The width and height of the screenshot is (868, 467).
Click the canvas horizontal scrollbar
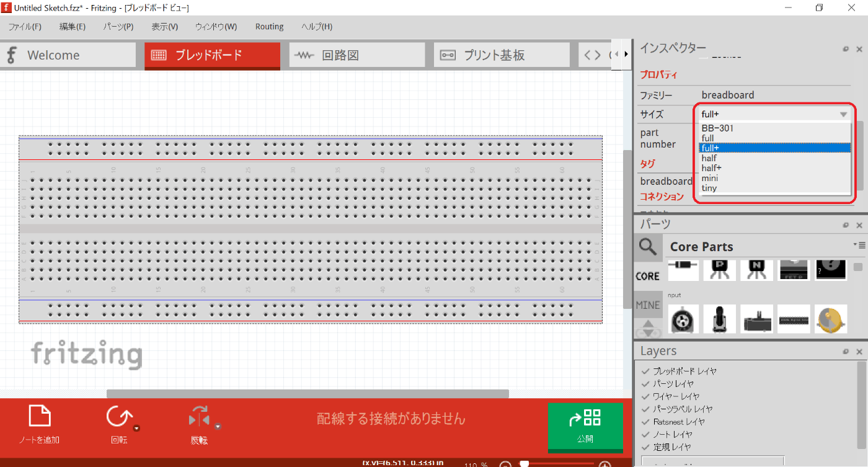(308, 394)
